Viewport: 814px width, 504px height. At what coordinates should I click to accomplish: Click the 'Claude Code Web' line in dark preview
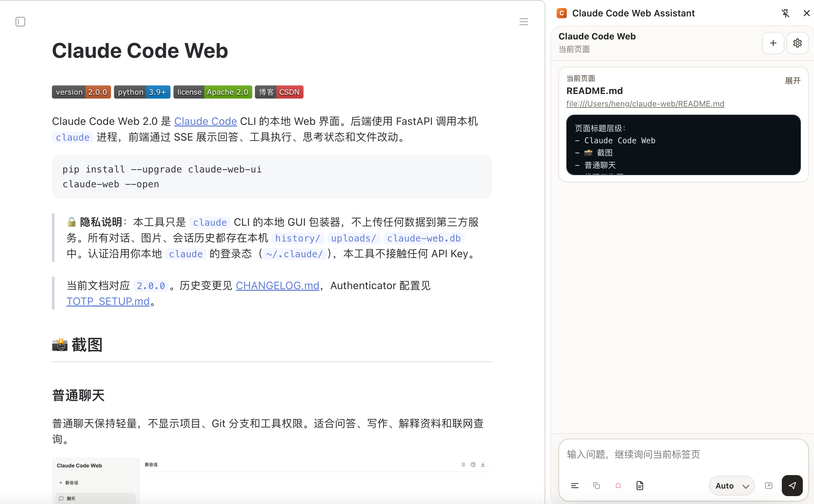click(x=620, y=140)
